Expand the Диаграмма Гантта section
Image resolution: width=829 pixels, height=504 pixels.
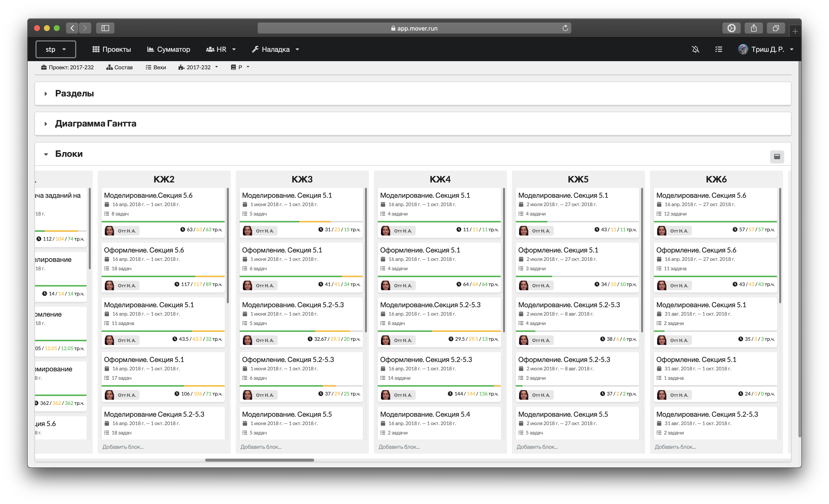[96, 124]
